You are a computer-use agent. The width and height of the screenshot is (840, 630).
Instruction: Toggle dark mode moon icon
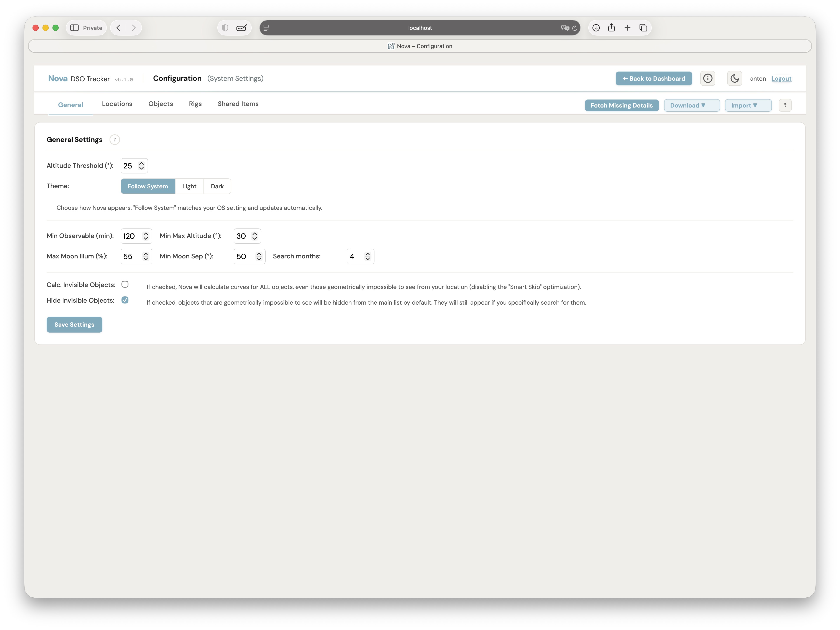tap(734, 78)
